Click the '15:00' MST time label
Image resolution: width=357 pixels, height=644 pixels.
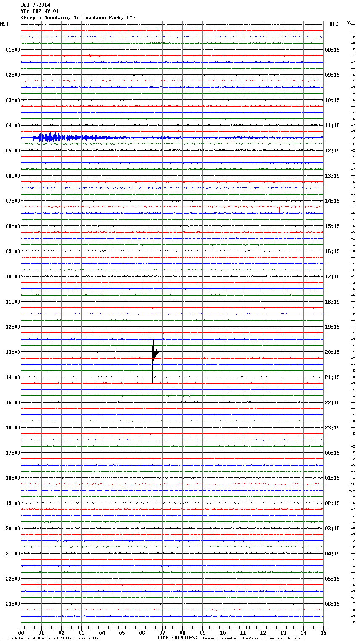pyautogui.click(x=13, y=403)
